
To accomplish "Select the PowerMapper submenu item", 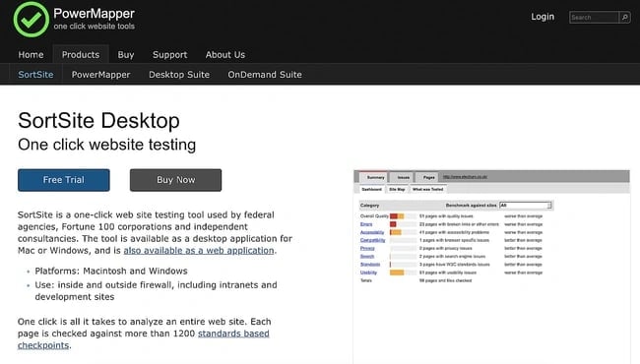I will click(x=100, y=75).
